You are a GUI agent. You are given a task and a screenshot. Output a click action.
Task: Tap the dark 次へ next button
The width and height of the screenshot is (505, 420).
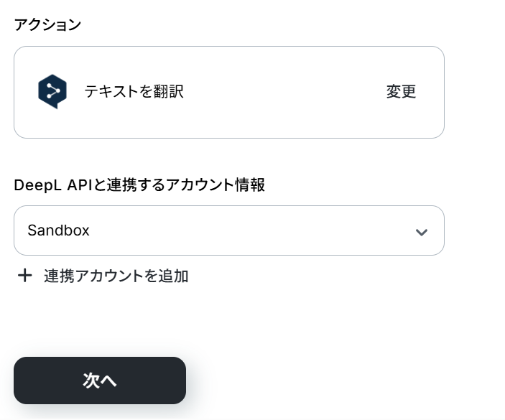(x=100, y=381)
